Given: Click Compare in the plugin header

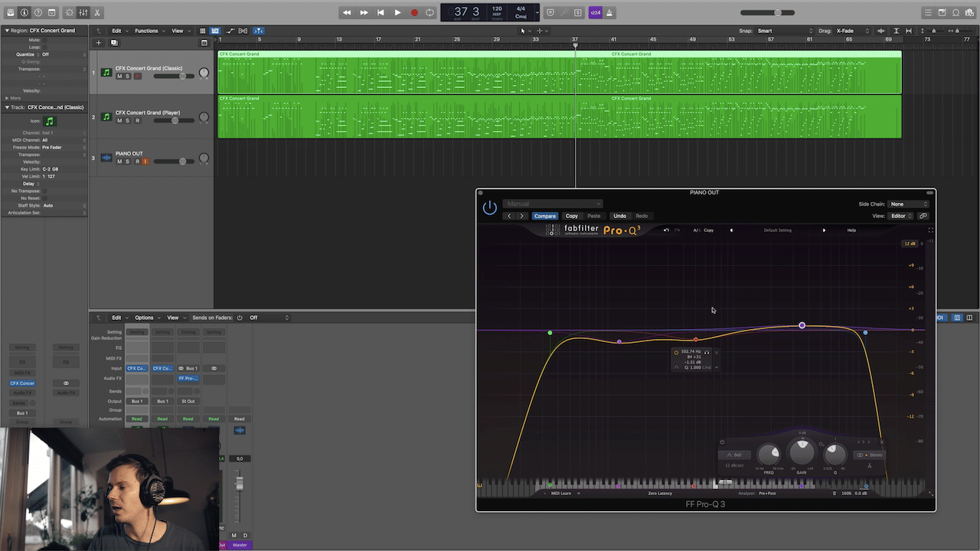Looking at the screenshot, I should [x=545, y=216].
